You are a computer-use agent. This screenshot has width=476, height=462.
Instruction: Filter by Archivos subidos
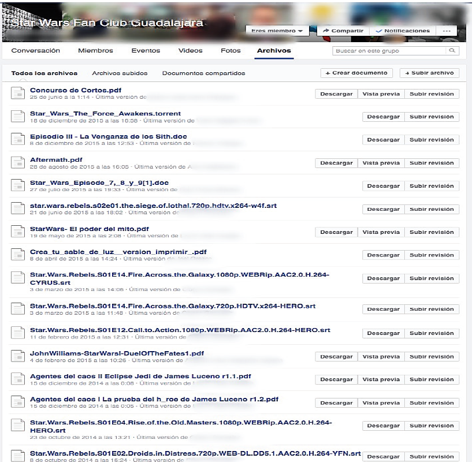click(120, 73)
